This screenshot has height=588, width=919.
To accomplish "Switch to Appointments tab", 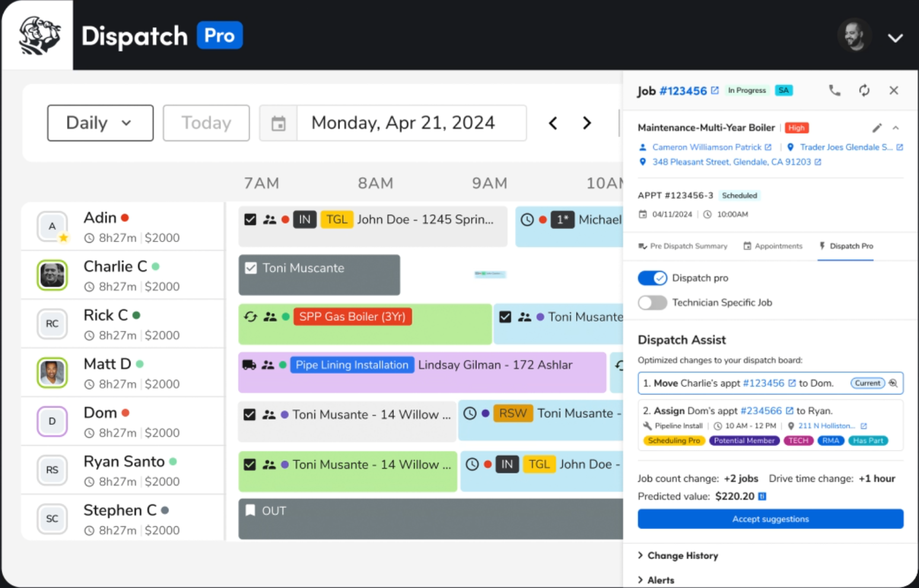I will point(772,246).
